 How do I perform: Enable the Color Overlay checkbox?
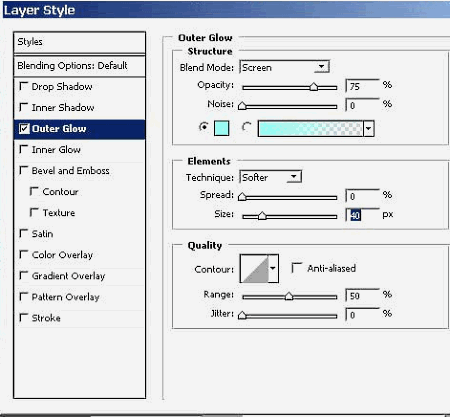coord(24,255)
